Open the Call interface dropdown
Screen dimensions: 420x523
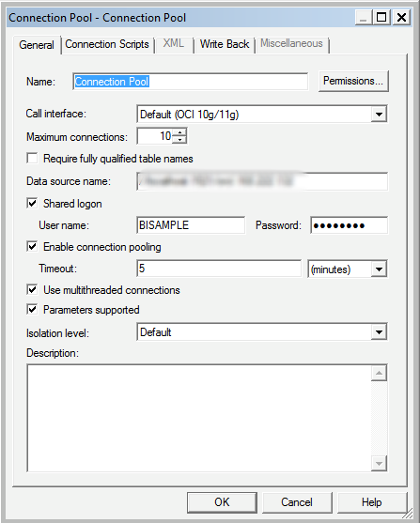pyautogui.click(x=379, y=115)
